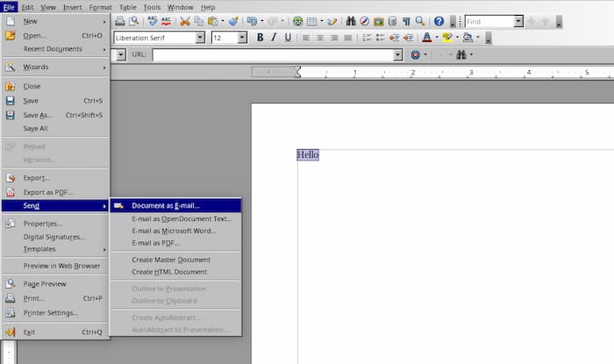The image size is (614, 364).
Task: Click the Insert Table icon
Action: pos(312,21)
